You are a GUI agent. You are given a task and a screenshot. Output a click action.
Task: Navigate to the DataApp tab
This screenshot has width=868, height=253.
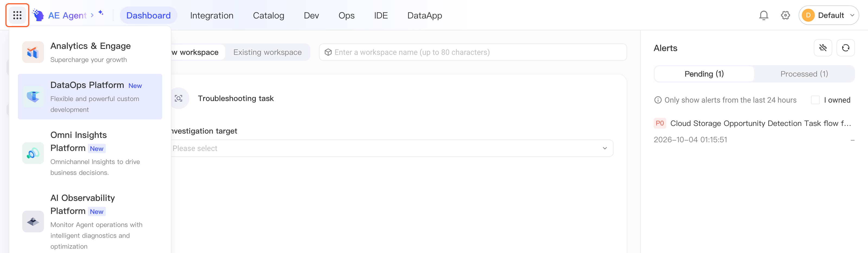[425, 15]
